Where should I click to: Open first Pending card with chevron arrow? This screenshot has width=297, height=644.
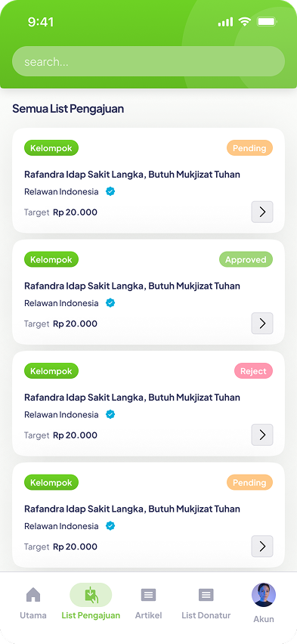[x=262, y=212]
